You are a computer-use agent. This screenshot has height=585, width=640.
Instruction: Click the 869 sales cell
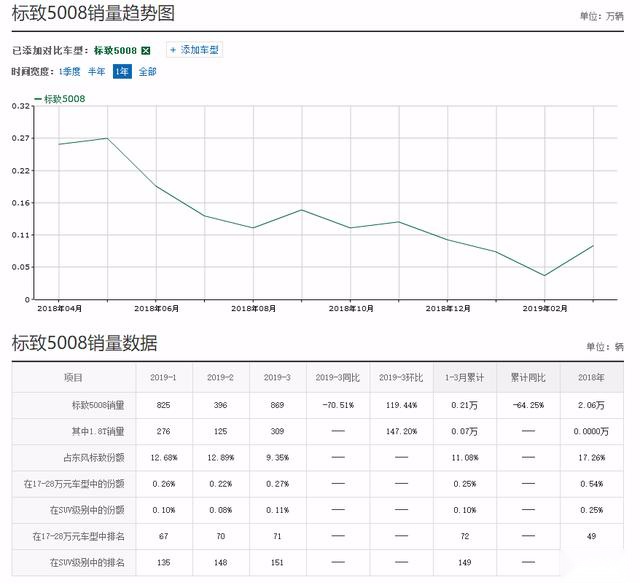click(x=277, y=405)
